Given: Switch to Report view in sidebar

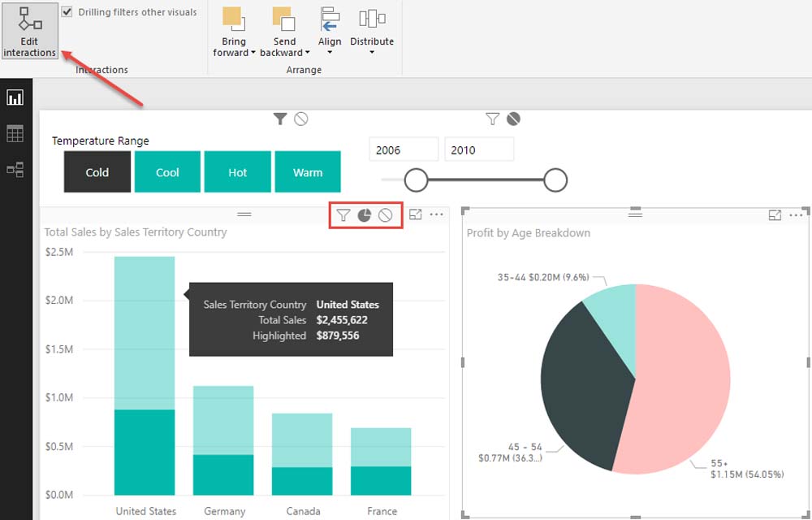Looking at the screenshot, I should point(15,98).
